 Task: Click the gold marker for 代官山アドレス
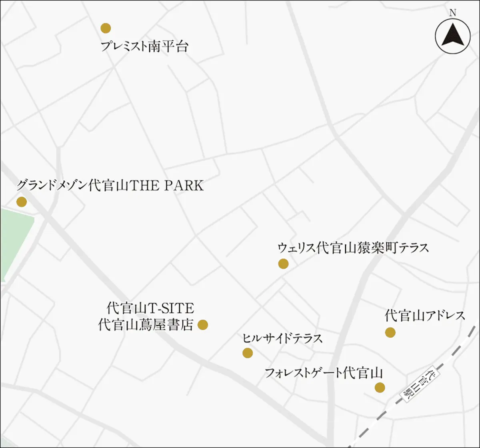click(390, 332)
